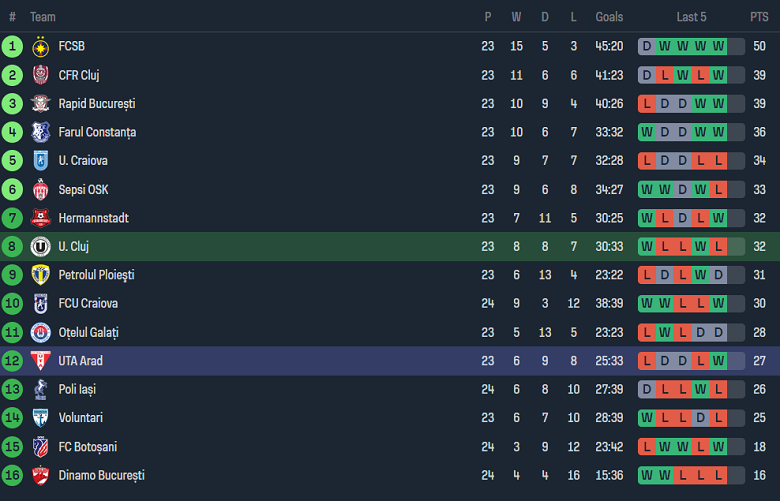Click the Petrolul Ploiești club badge
This screenshot has height=501, width=780.
click(x=41, y=275)
